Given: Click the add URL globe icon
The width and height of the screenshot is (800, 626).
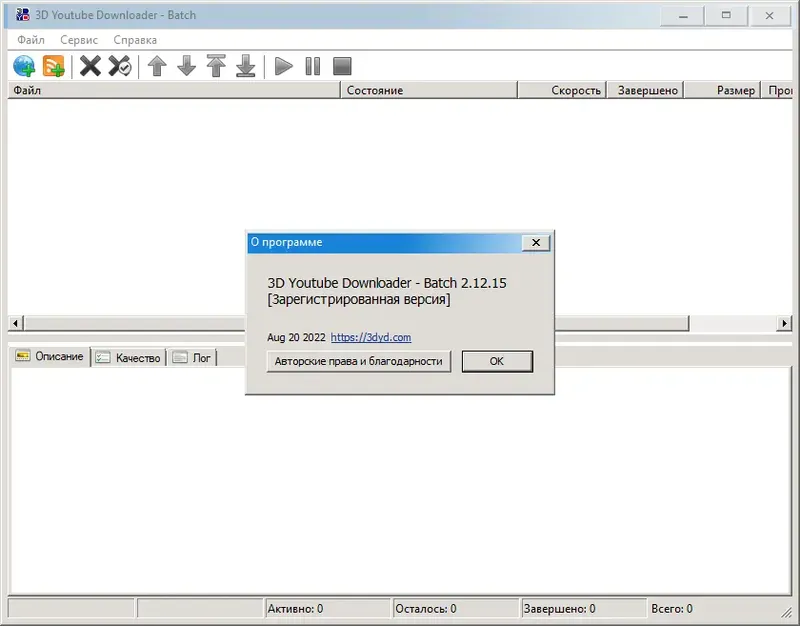Looking at the screenshot, I should click(x=24, y=66).
